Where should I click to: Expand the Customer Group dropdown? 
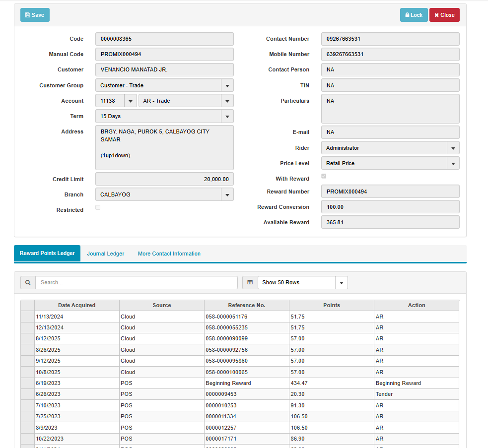[227, 85]
